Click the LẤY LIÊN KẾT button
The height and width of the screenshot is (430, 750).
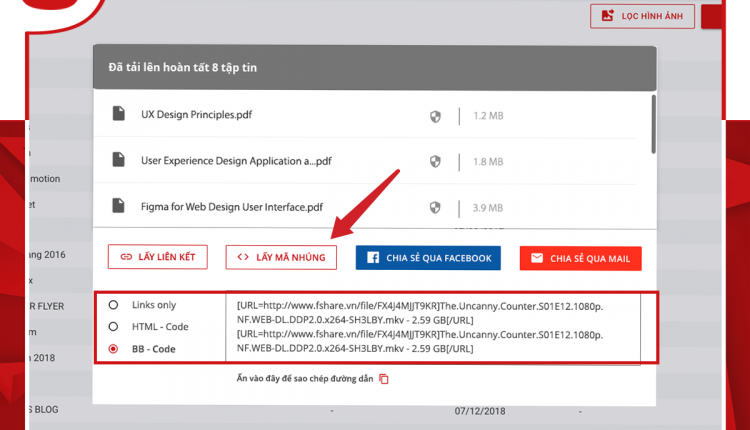[x=158, y=257]
